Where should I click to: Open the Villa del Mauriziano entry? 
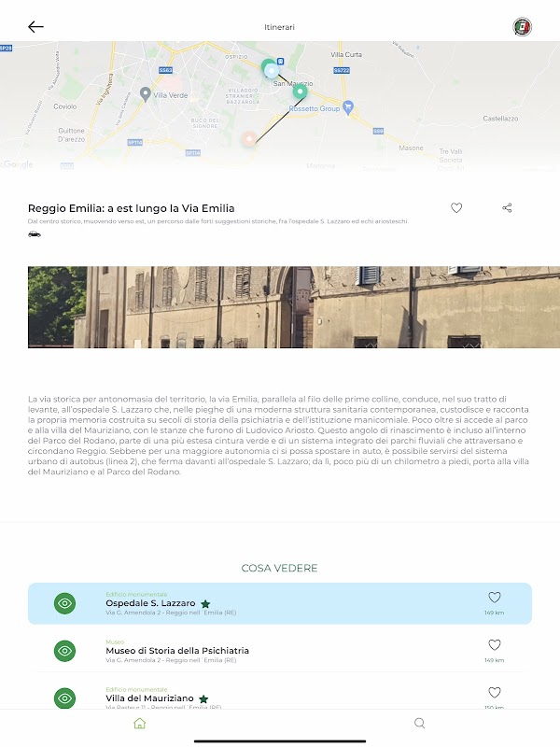point(280,696)
